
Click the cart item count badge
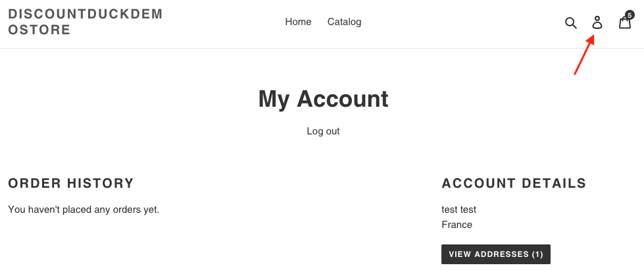click(x=630, y=14)
